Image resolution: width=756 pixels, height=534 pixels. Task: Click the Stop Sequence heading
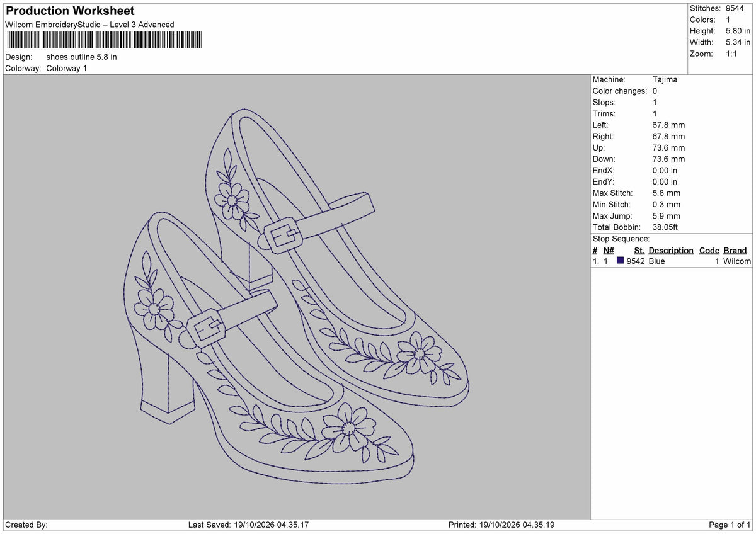coord(621,239)
